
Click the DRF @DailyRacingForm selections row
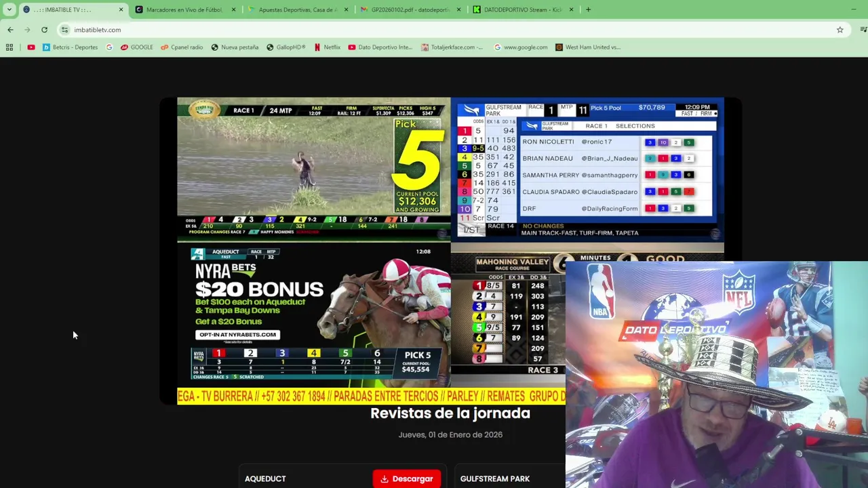point(617,208)
